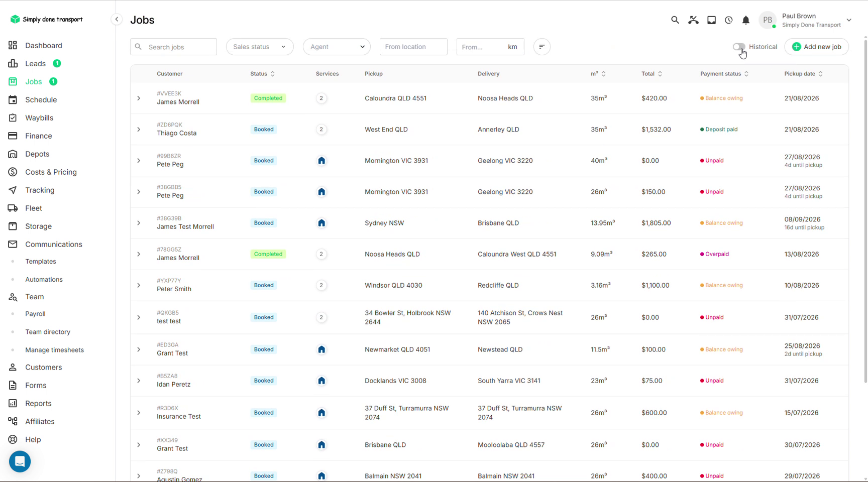The image size is (868, 482).
Task: Expand the Peter Smith row
Action: tap(139, 285)
